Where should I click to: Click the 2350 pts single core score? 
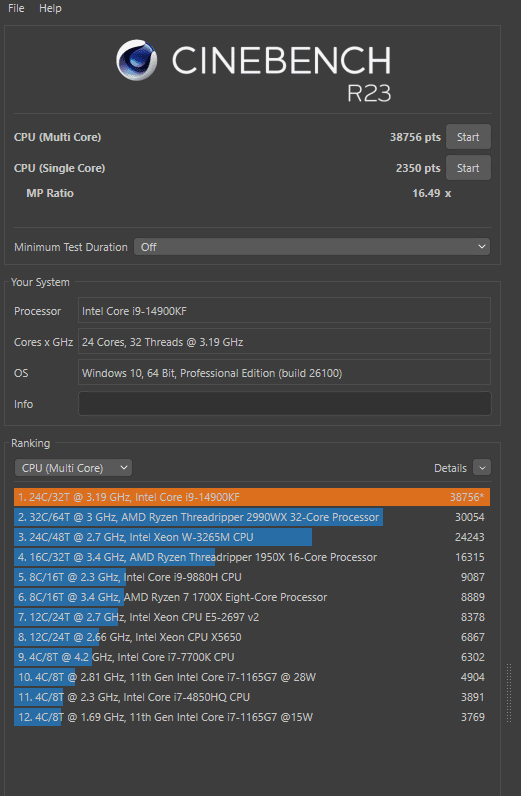click(418, 168)
